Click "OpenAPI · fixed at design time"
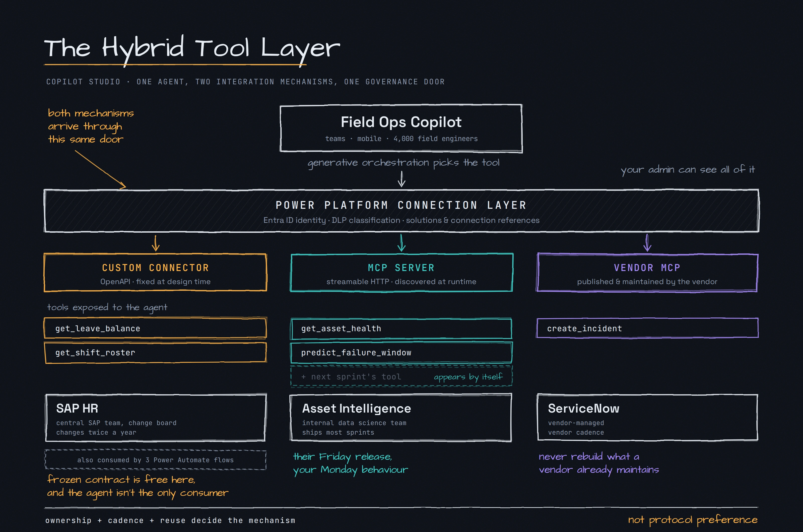 (155, 282)
